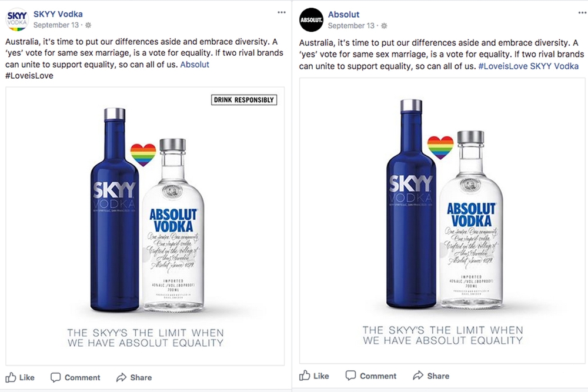Open options menu on Absolut post
This screenshot has width=588, height=392.
tap(576, 12)
